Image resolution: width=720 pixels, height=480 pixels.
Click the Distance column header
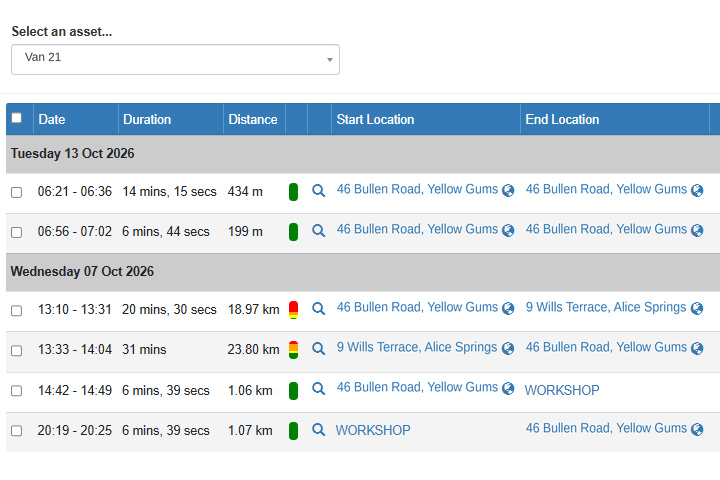(x=254, y=119)
